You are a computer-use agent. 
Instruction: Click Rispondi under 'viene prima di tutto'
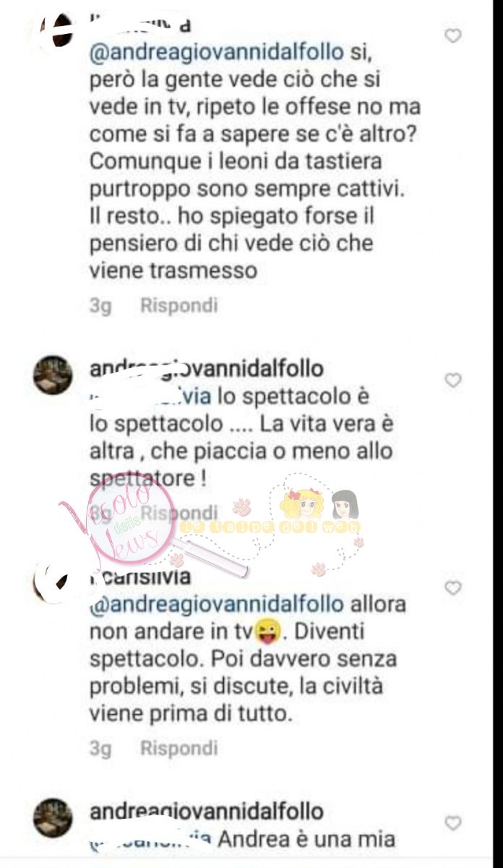click(x=179, y=748)
